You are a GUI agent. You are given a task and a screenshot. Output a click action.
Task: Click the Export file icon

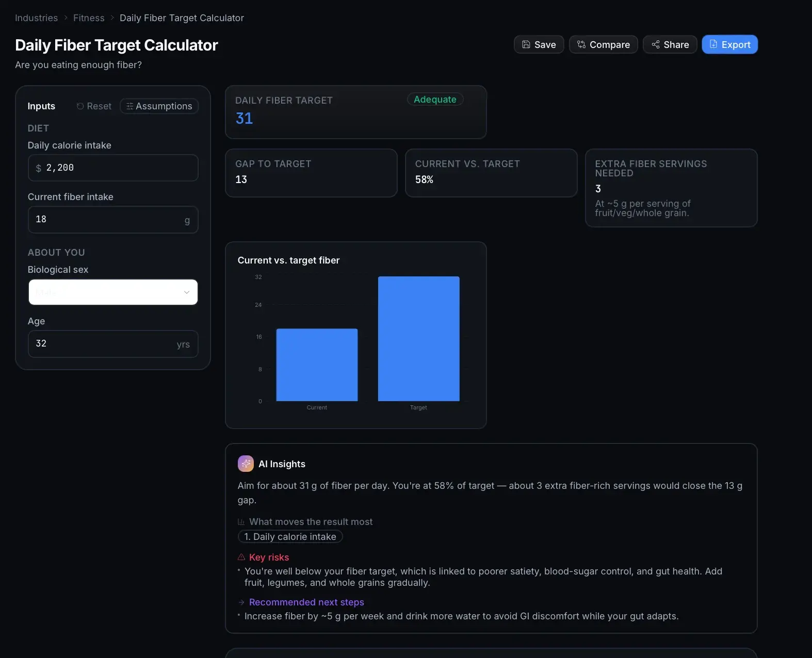(713, 44)
